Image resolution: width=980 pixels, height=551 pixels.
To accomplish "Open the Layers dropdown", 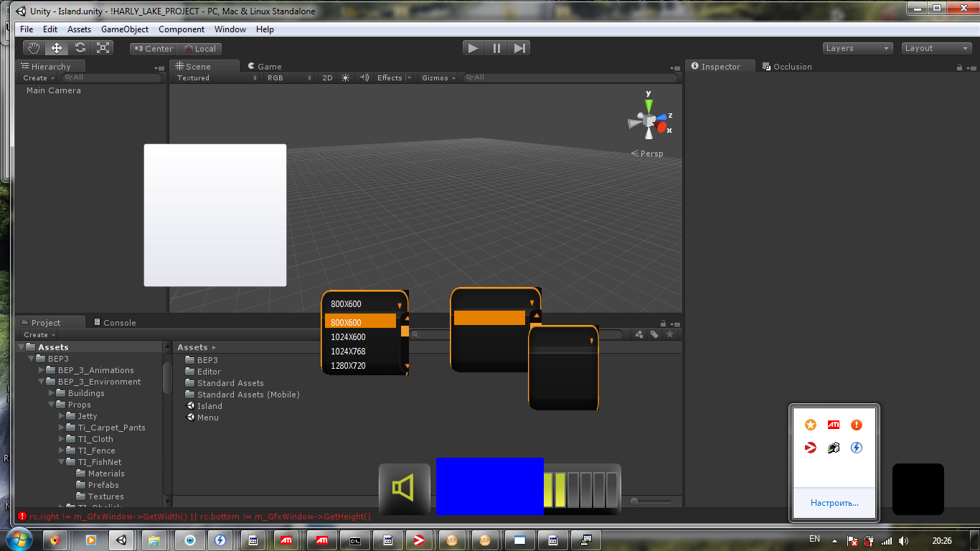I will [857, 48].
